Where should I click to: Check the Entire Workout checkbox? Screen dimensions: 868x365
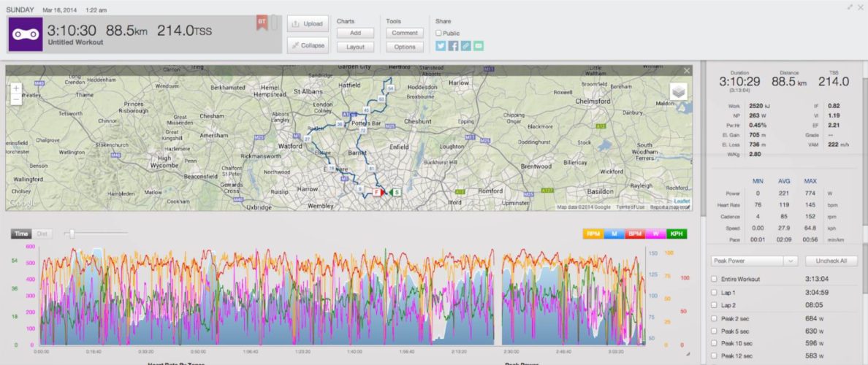[x=714, y=280]
